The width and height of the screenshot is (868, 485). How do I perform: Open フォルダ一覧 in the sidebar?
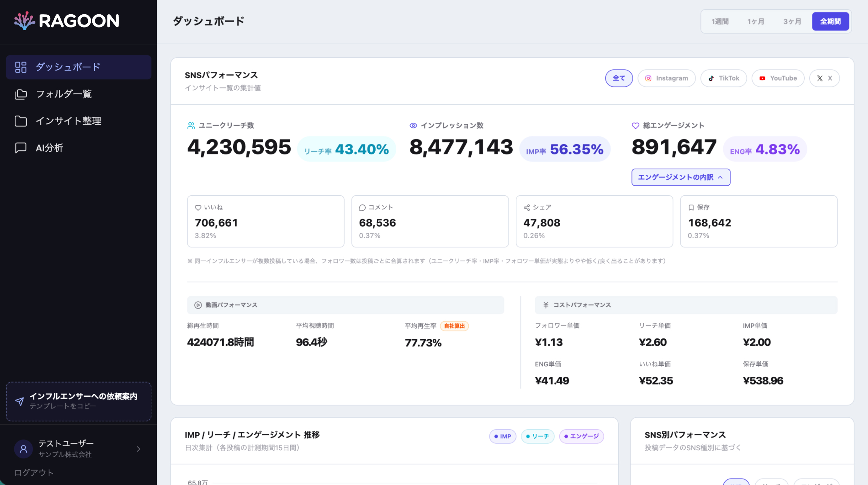[x=79, y=94]
